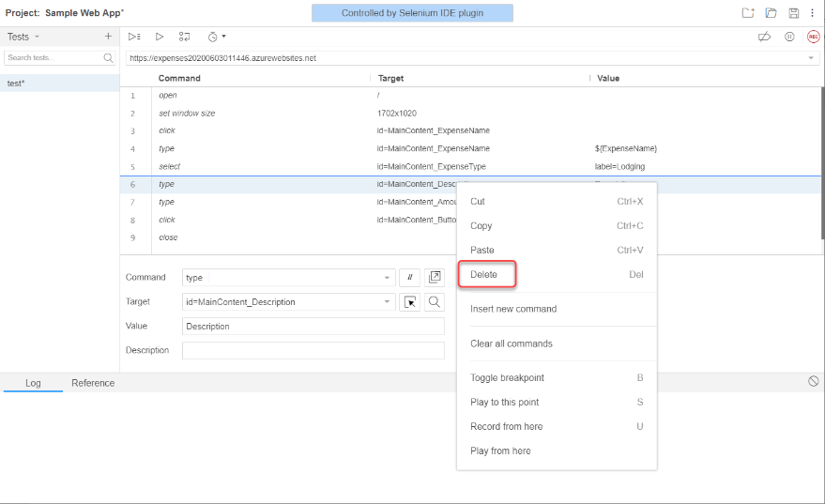Select row 8 click command
Image resolution: width=825 pixels, height=504 pixels.
pyautogui.click(x=288, y=220)
